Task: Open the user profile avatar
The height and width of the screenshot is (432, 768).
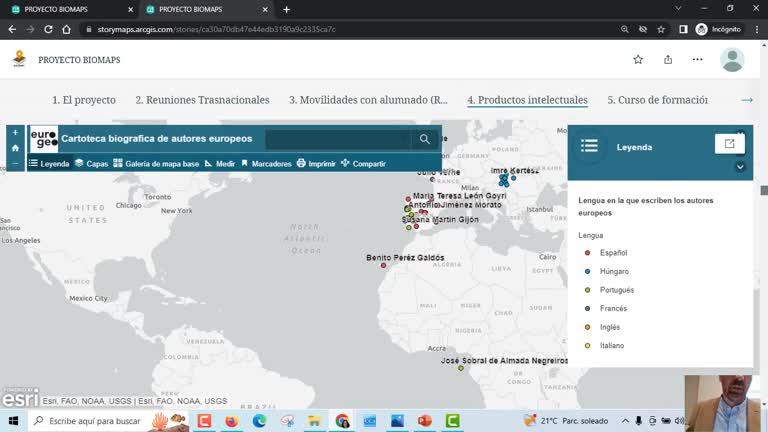Action: pyautogui.click(x=732, y=60)
